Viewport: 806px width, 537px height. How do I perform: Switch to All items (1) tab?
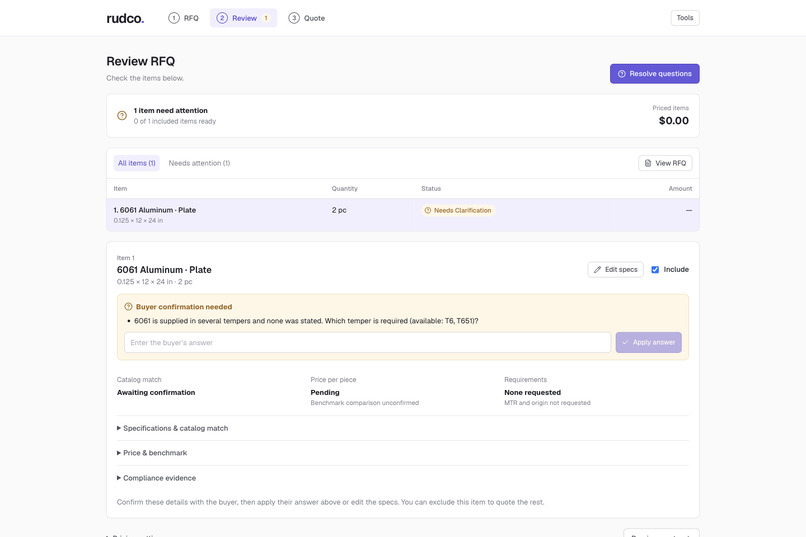[x=137, y=163]
